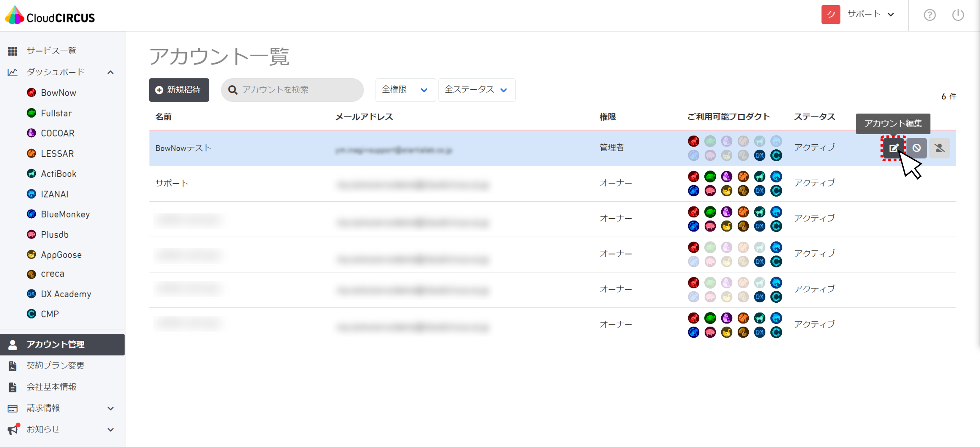The width and height of the screenshot is (980, 447).
Task: Open DX Academy in sidebar
Action: point(66,294)
